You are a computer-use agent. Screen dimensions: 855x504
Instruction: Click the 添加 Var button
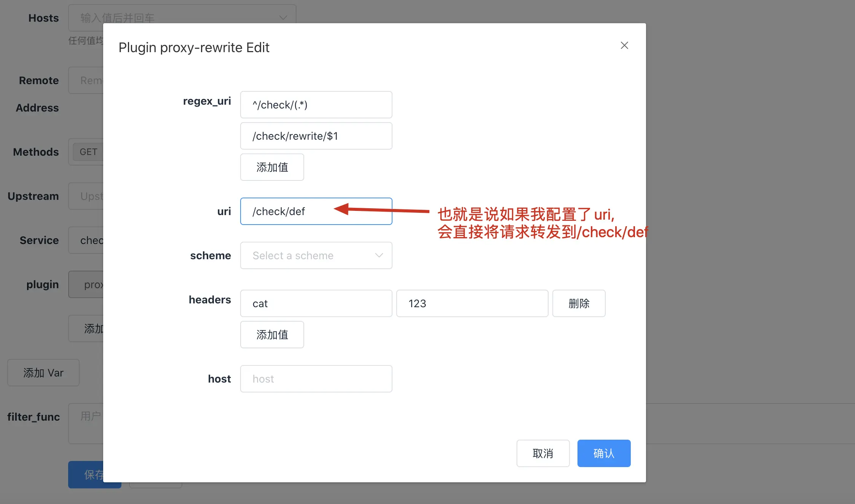pos(43,373)
